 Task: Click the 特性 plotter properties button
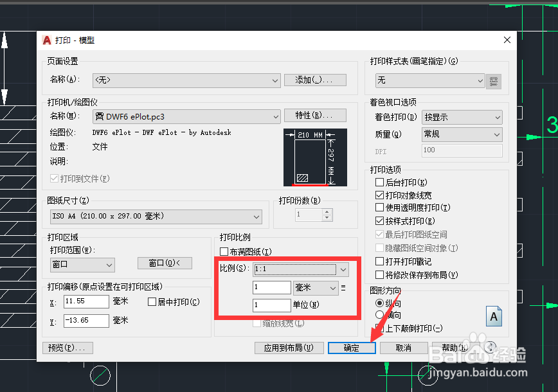315,116
